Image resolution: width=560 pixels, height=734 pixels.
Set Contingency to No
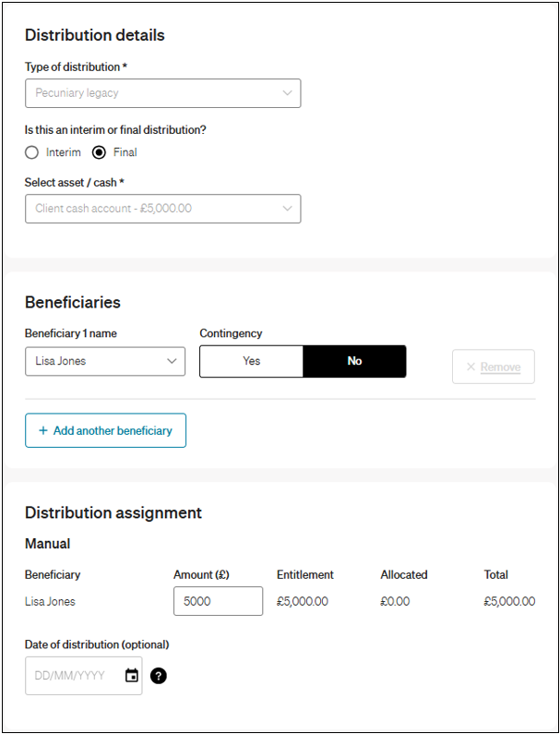point(354,361)
